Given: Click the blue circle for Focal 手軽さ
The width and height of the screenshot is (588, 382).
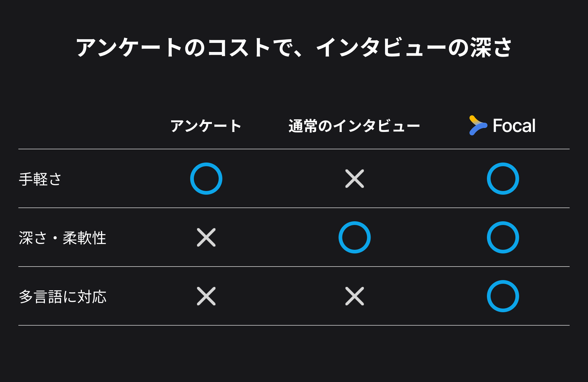Looking at the screenshot, I should point(503,178).
